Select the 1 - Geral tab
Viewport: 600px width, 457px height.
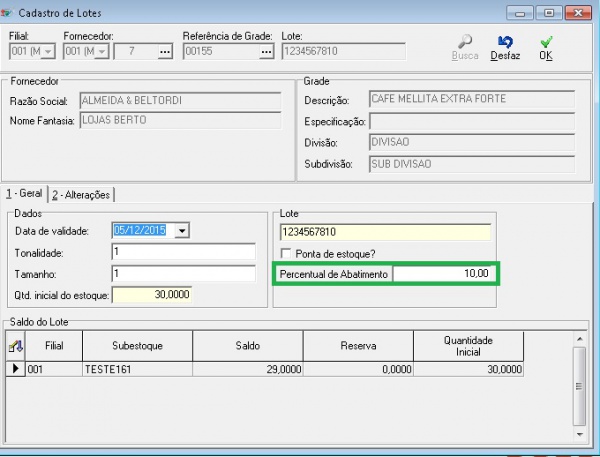[x=24, y=194]
